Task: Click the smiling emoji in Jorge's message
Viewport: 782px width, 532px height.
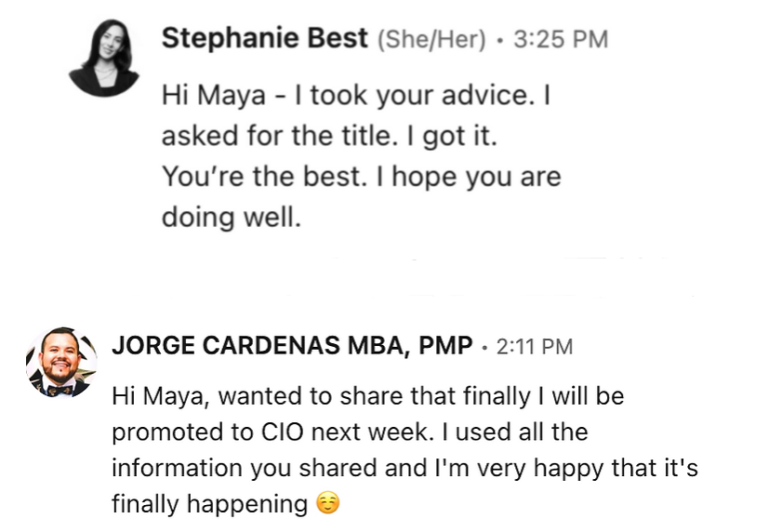Action: pos(327,504)
